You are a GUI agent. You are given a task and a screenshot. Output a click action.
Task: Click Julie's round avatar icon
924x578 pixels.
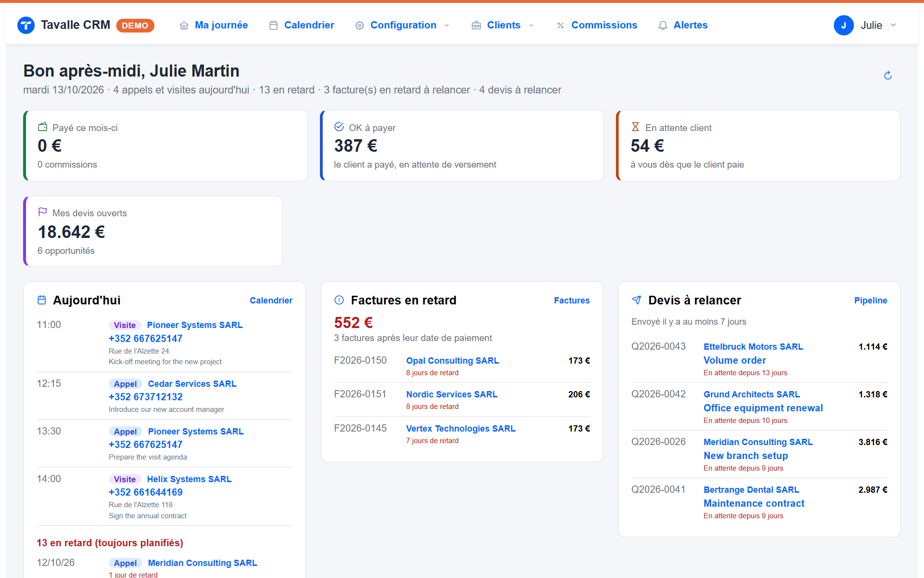(844, 26)
